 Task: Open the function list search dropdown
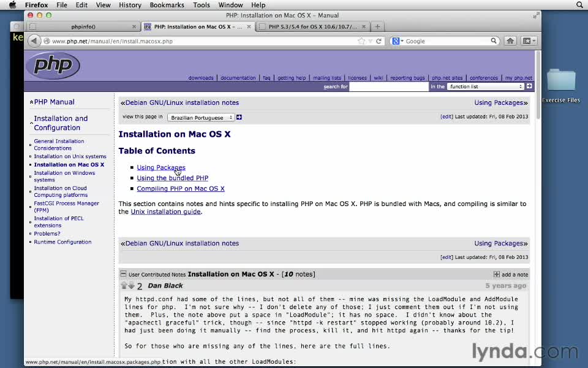click(x=484, y=86)
